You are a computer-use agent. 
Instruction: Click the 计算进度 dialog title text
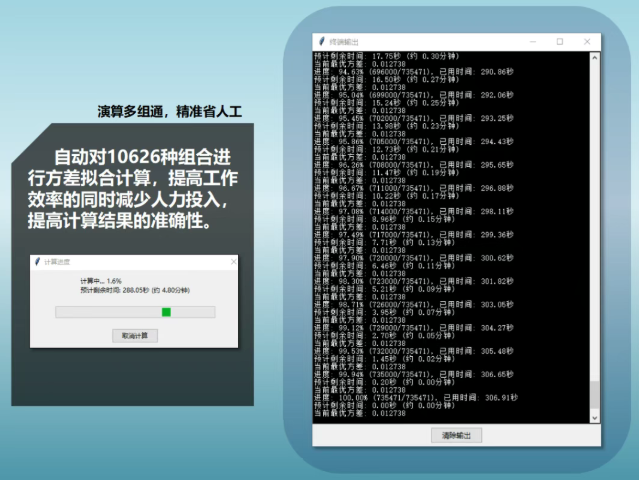(x=58, y=262)
